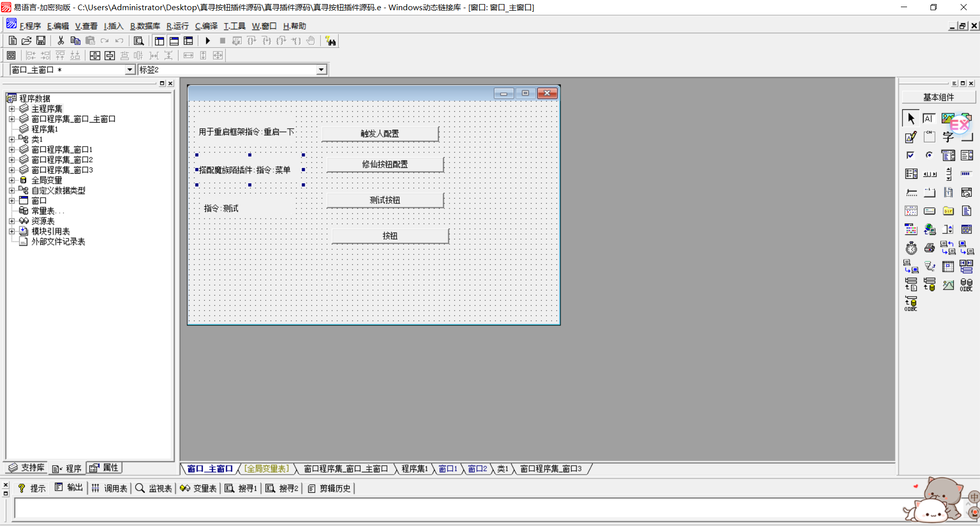The width and height of the screenshot is (980, 526).
Task: Expand the 模块引用表 tree node
Action: (x=12, y=231)
